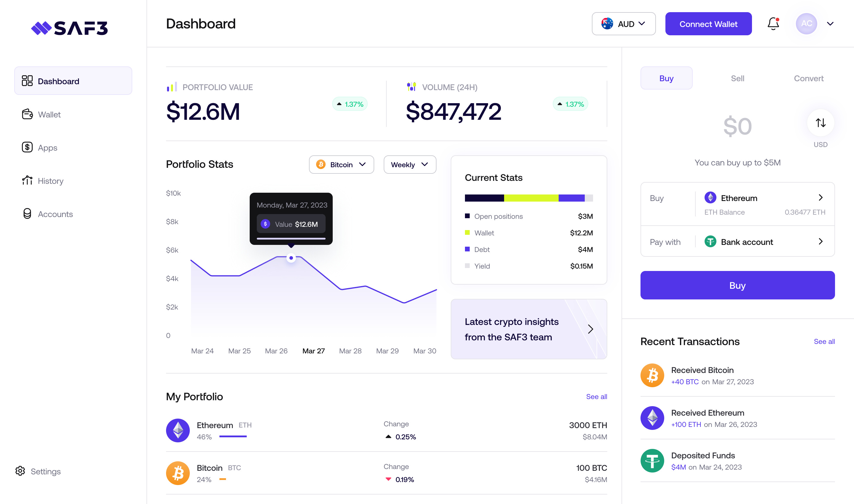Switch to the Sell tab
Viewport: 854px width, 504px height.
737,78
